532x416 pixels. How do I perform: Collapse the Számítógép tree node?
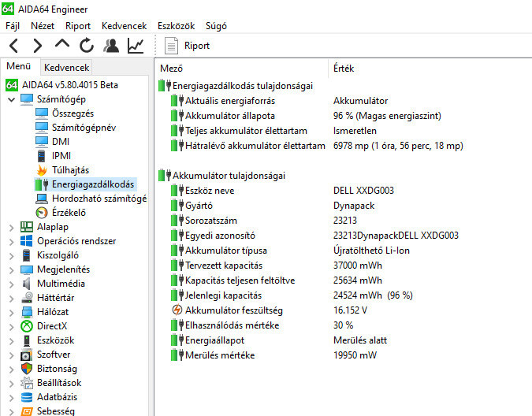point(12,100)
